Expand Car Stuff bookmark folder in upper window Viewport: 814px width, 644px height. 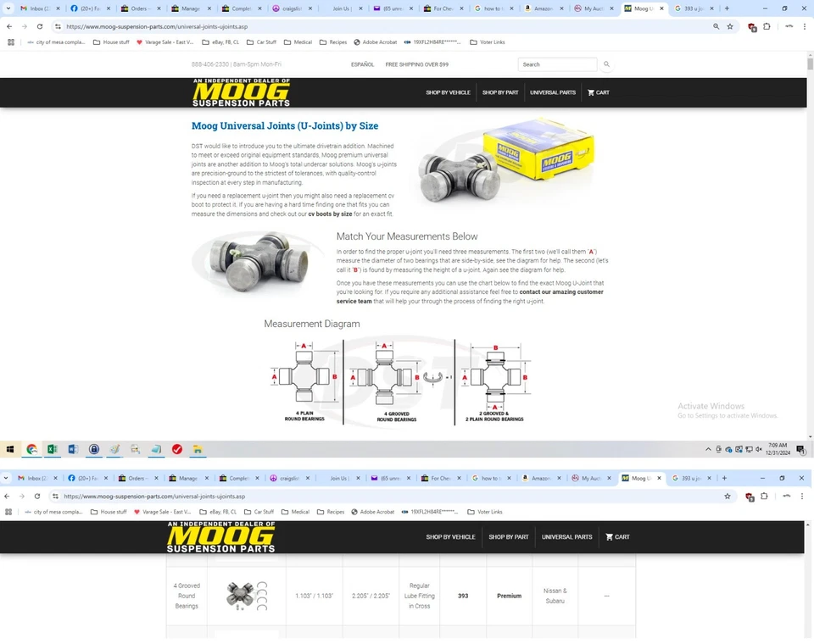tap(261, 42)
